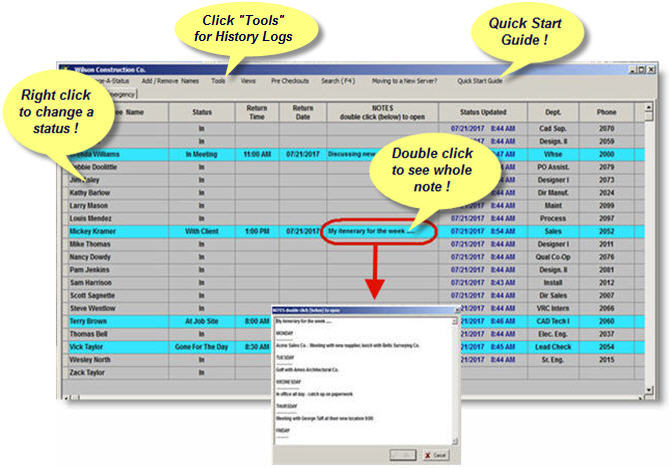Viewport: 671px width, 469px height.
Task: Click the Cancel button in notes dialog
Action: (435, 454)
